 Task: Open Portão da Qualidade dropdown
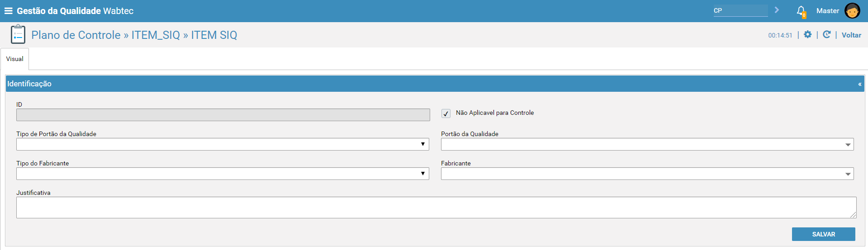[x=647, y=144]
